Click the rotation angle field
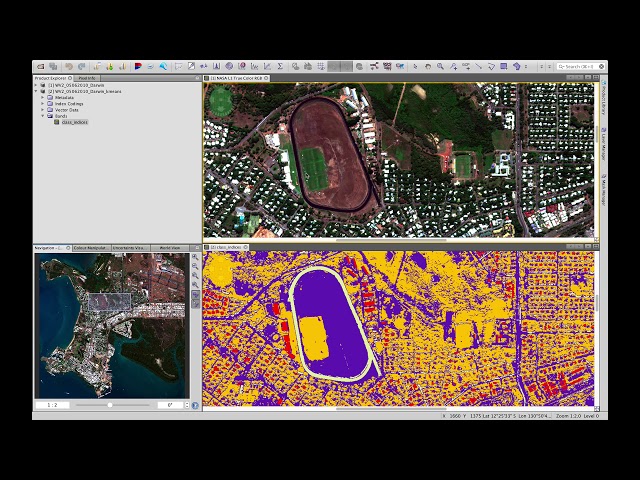The image size is (640, 480). 170,405
